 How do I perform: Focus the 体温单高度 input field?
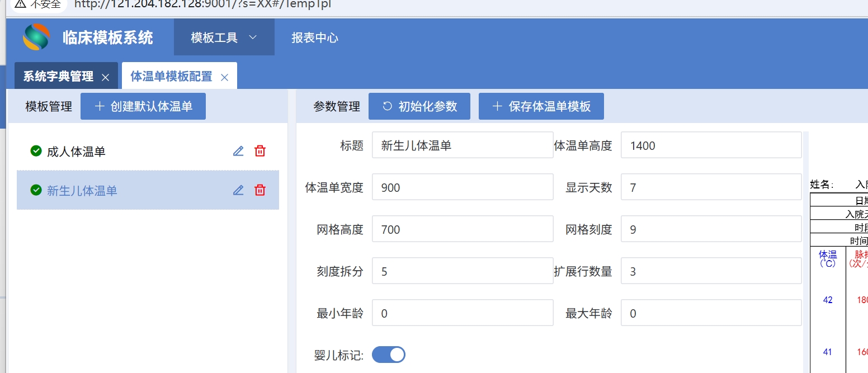click(710, 146)
